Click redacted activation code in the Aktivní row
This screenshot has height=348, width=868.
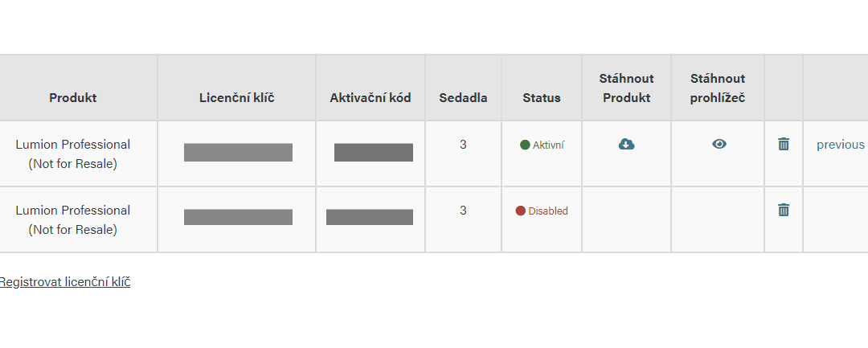click(374, 152)
